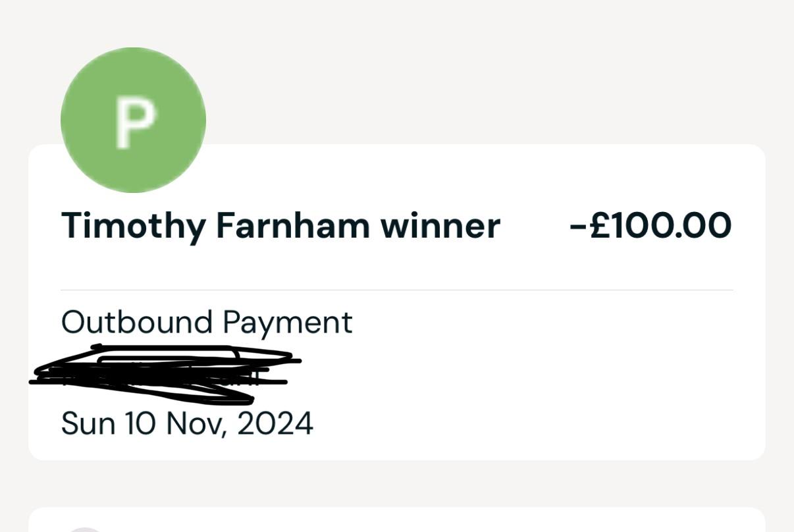Click the word Payment in payment type

[288, 324]
